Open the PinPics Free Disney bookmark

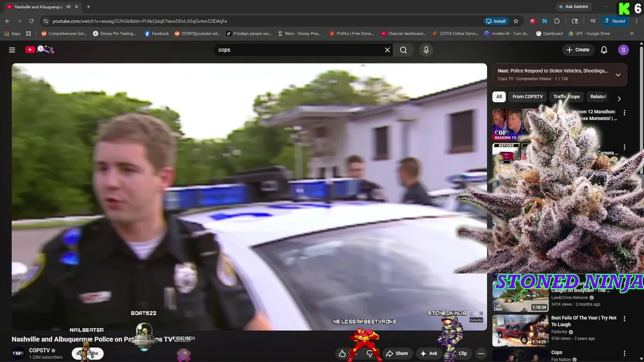[x=352, y=34]
